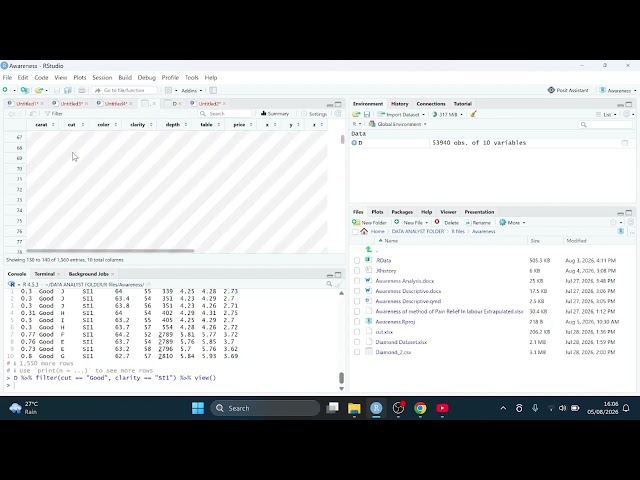Open the Session menu
Screen dimensions: 640x480
[102, 78]
